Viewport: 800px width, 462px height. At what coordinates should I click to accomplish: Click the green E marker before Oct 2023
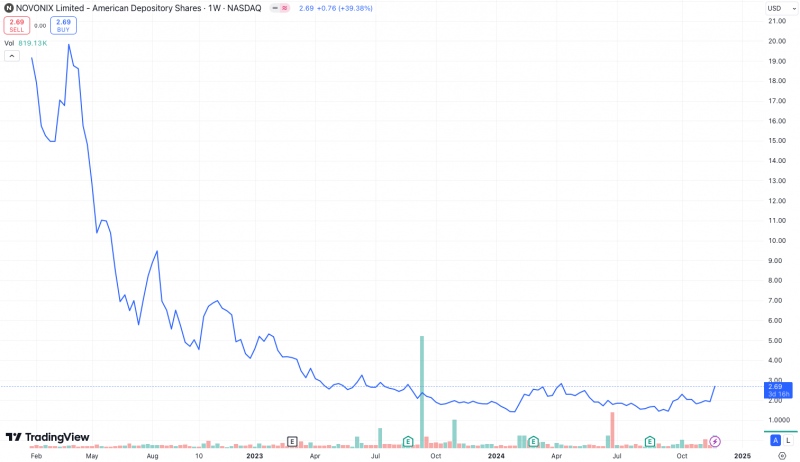tap(408, 442)
